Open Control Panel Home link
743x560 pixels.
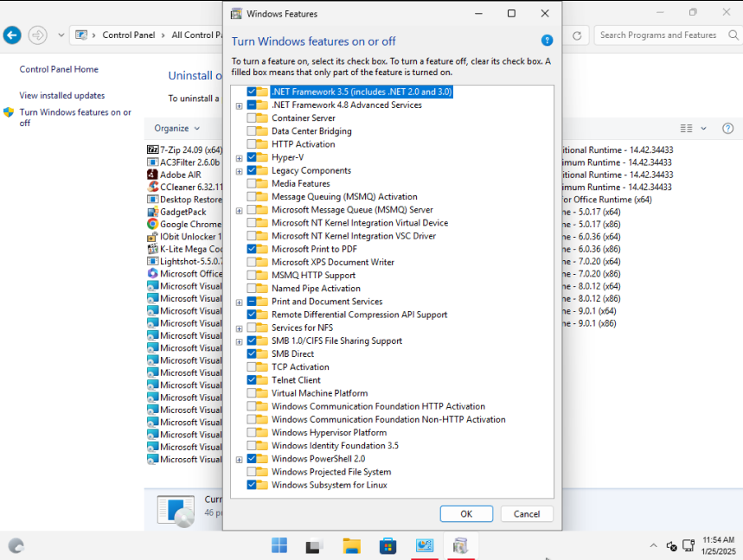coord(59,69)
